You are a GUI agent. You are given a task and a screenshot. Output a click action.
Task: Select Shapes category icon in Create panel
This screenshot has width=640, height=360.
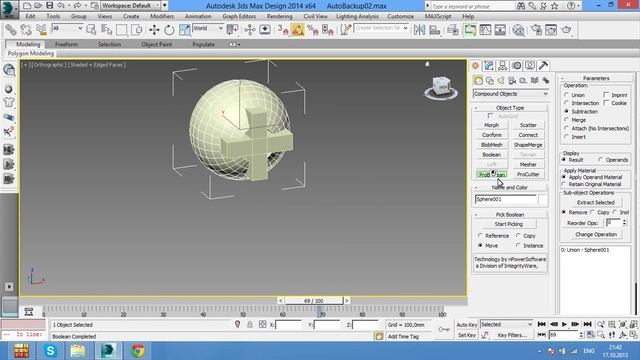coord(490,80)
